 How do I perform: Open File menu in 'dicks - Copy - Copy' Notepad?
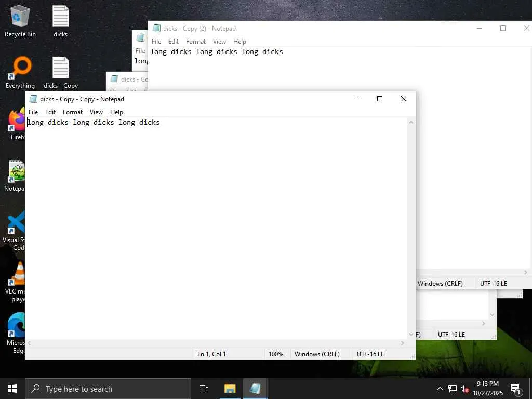pyautogui.click(x=33, y=112)
